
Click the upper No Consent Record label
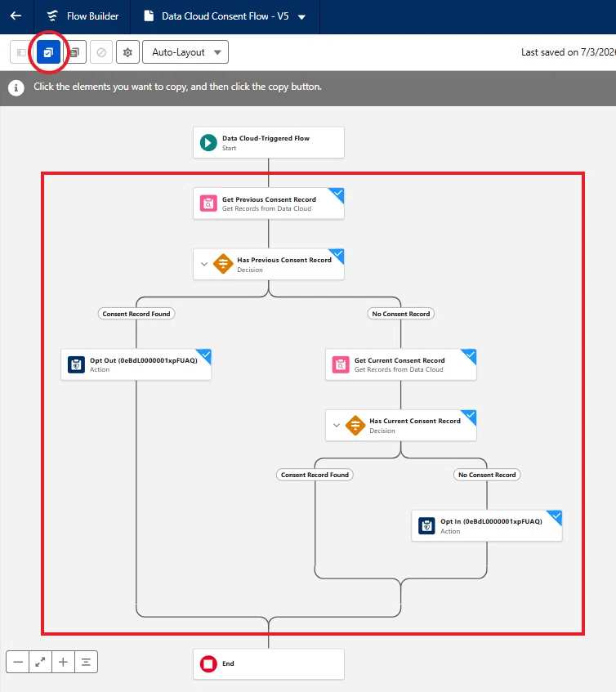[x=400, y=314]
